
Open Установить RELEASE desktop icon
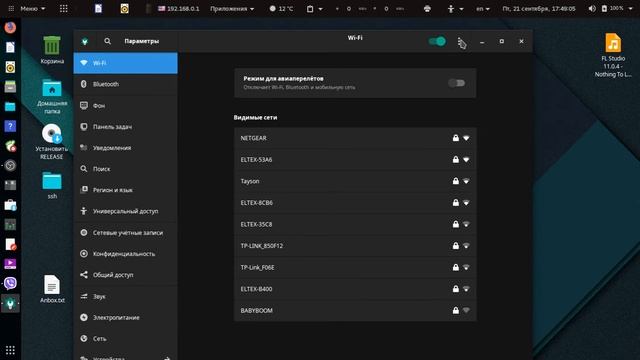pos(52,142)
